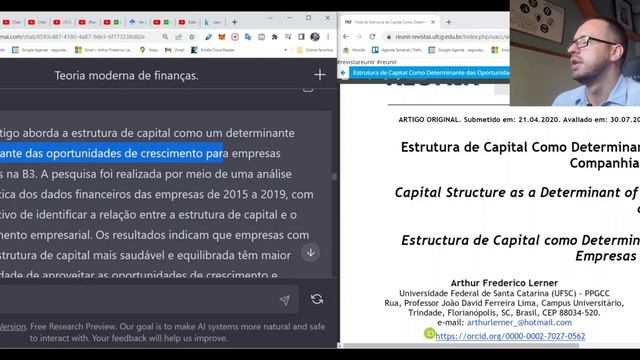Click the padlock site info icon

(x=389, y=37)
